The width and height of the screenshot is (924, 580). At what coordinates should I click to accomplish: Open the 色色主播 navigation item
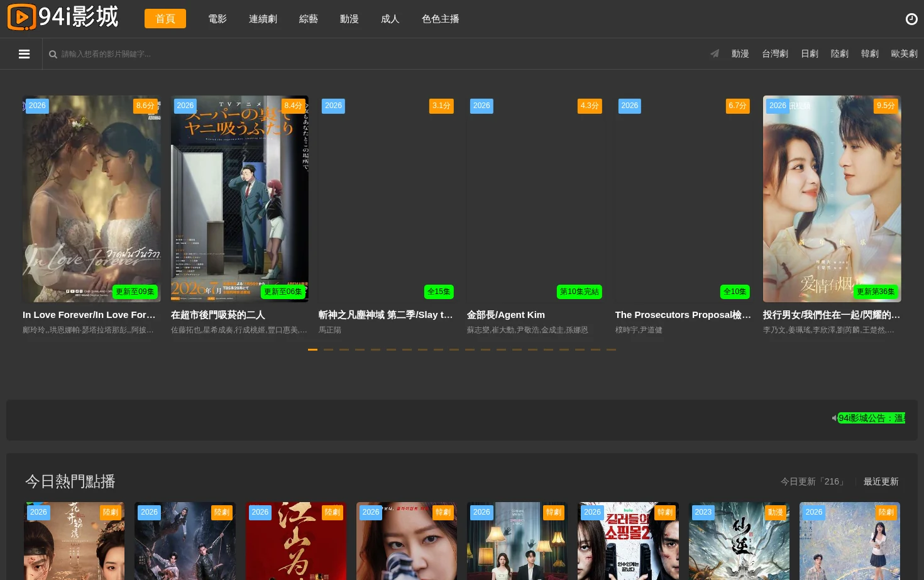[441, 19]
